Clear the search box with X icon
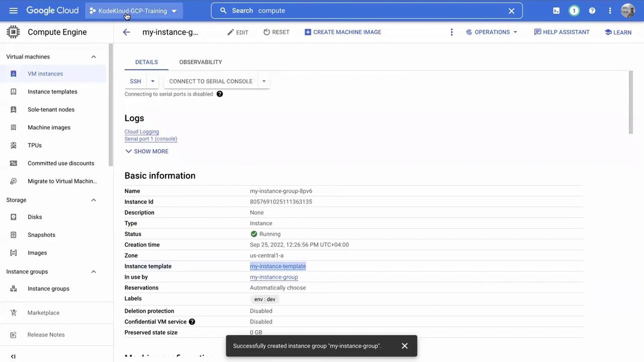Screen dimensions: 644x362 click(511, 11)
